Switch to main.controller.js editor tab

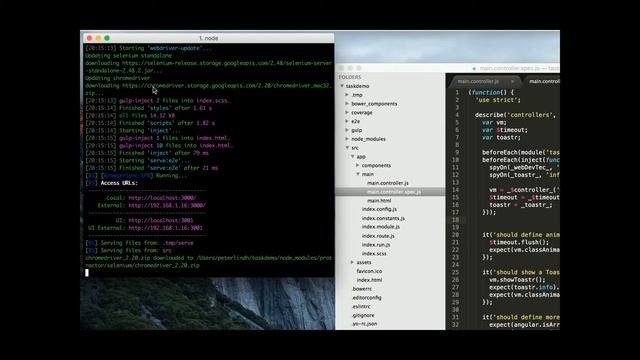[478, 81]
